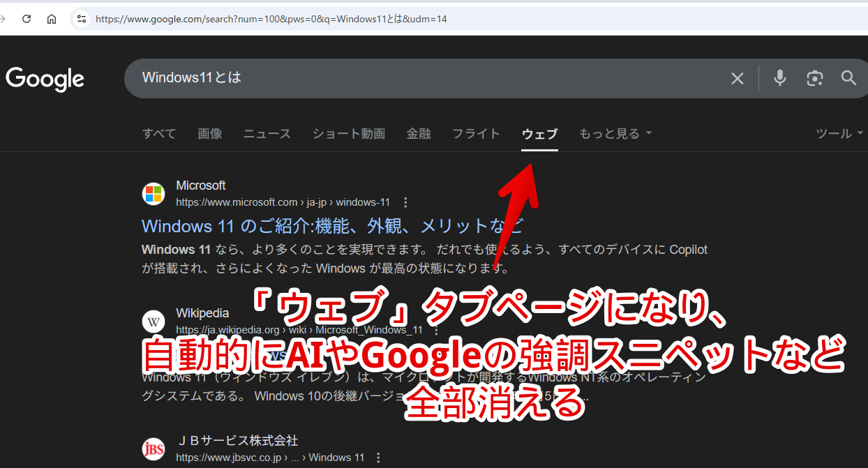Click the jbsvc.co.jp Windows 11 URL
This screenshot has height=468, width=868.
270,458
